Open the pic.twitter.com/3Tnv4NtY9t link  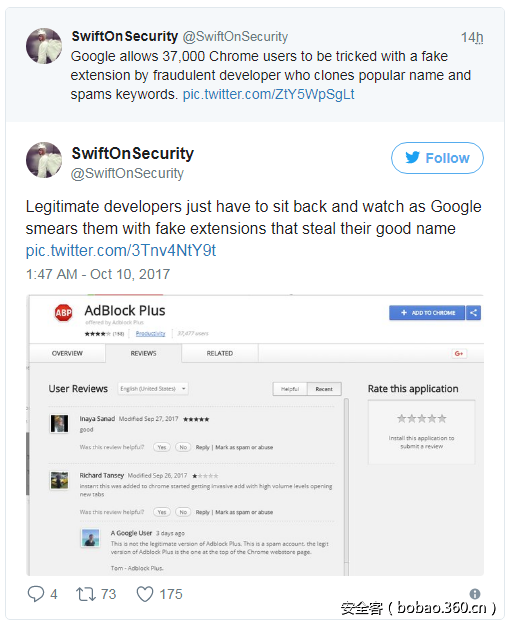(x=121, y=250)
